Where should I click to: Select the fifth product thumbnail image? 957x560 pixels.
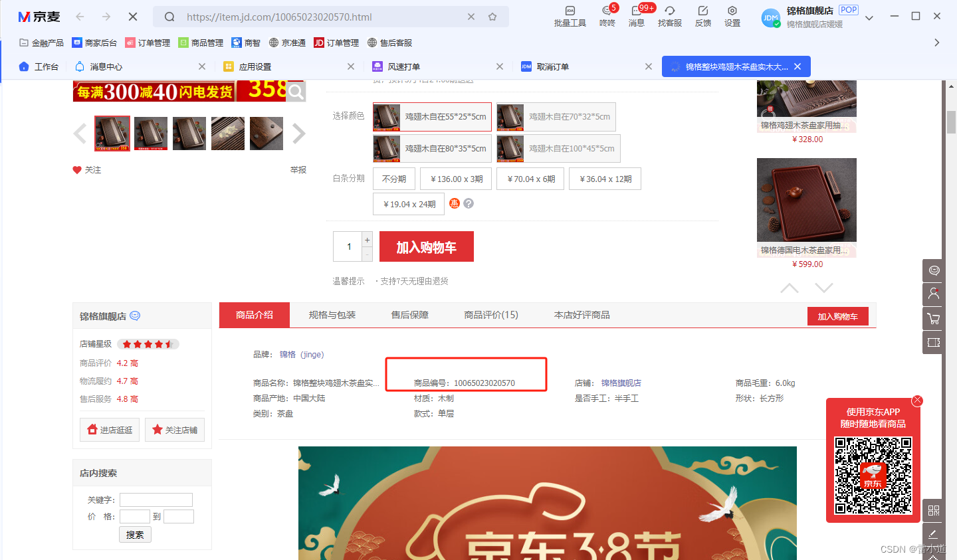tap(266, 134)
